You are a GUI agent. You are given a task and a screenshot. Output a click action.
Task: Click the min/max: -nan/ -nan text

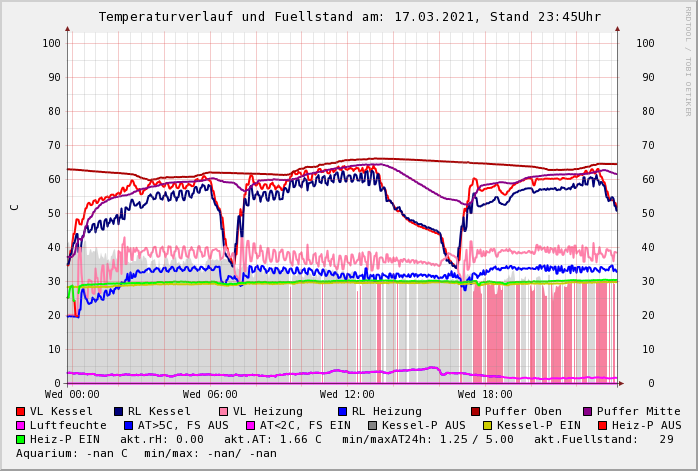pyautogui.click(x=211, y=454)
